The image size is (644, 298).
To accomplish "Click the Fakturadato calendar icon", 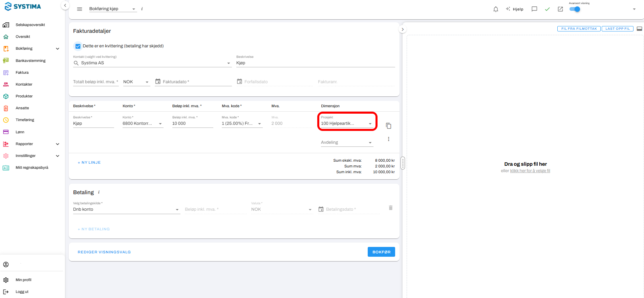I will (x=158, y=82).
